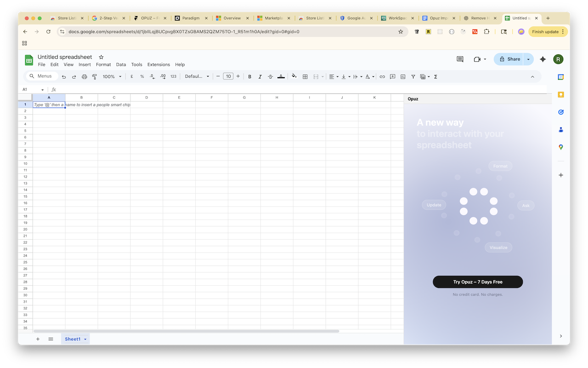Image resolution: width=588 pixels, height=368 pixels.
Task: Click the Functions sigma icon
Action: 435,76
